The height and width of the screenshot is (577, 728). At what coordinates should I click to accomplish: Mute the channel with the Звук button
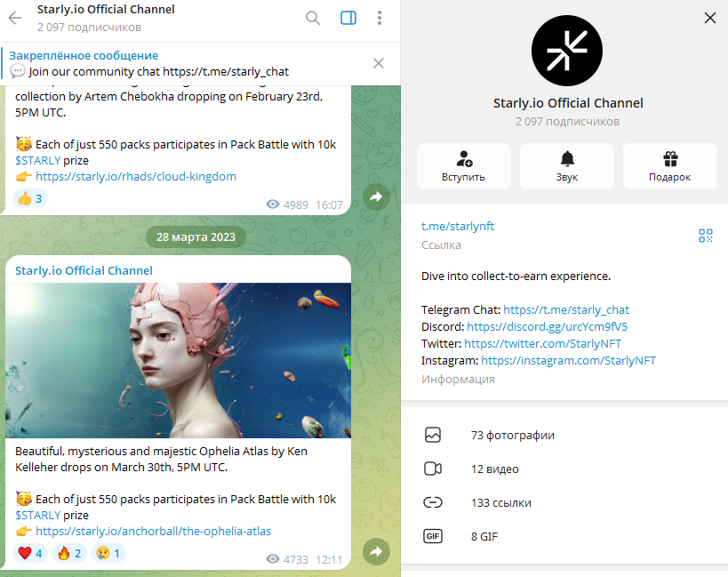coord(566,166)
